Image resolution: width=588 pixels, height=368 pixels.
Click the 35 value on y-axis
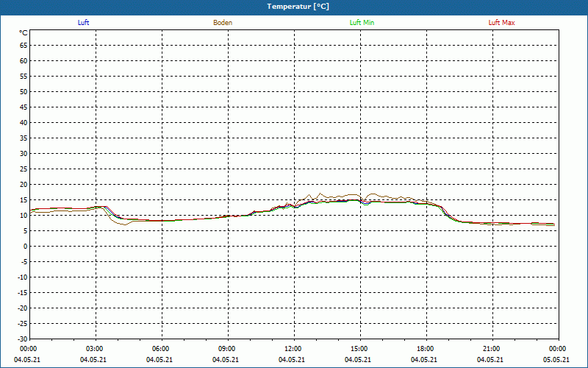[x=24, y=138]
